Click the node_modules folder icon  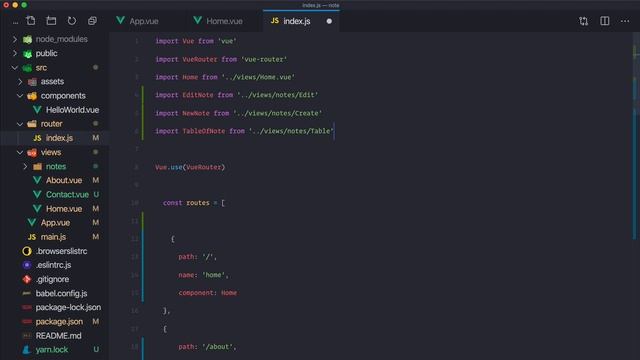pos(27,40)
